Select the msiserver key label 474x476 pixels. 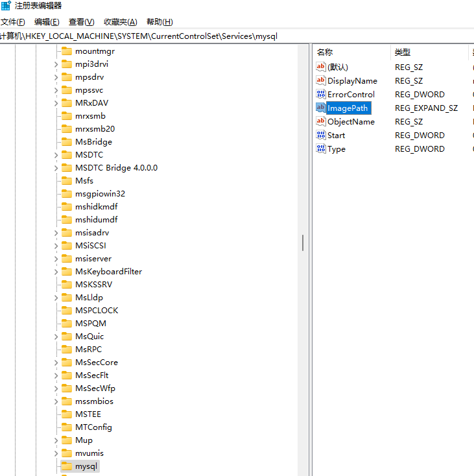[93, 259]
